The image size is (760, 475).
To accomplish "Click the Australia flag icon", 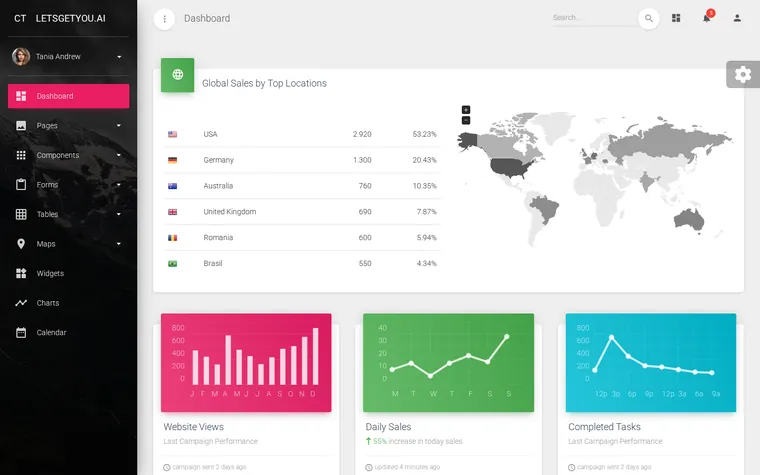I will pos(173,186).
